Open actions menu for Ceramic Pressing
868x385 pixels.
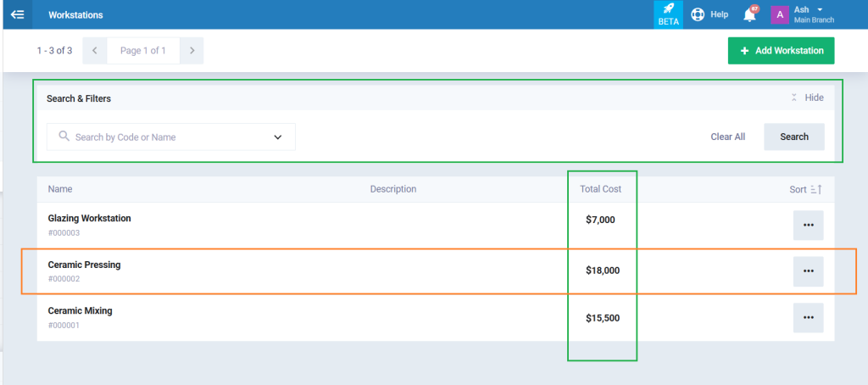click(x=808, y=271)
